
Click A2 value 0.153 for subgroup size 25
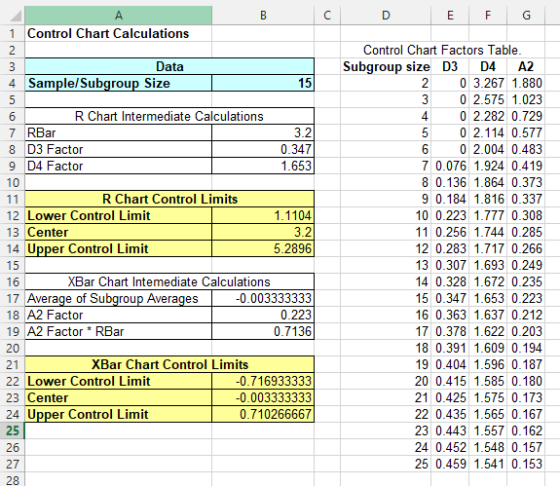coord(526,464)
